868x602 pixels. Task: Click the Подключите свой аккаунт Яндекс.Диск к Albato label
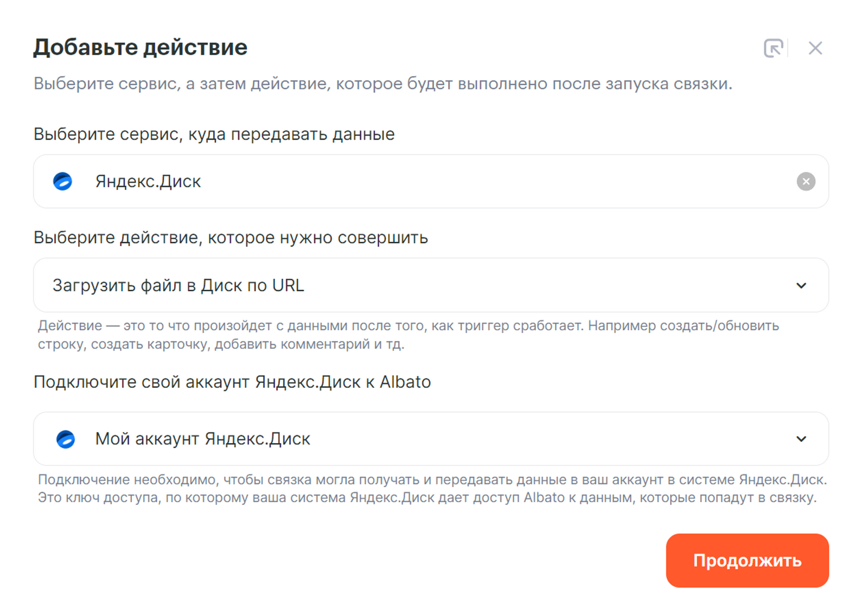(x=232, y=382)
